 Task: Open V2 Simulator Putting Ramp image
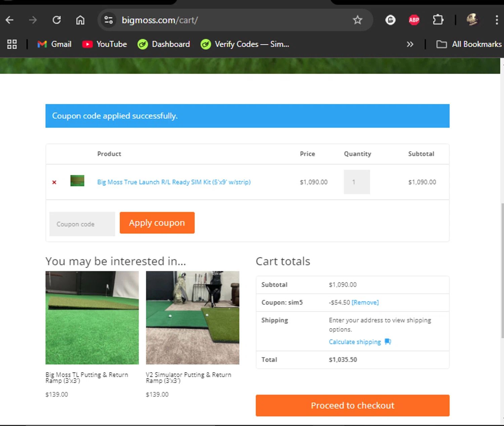[x=193, y=318]
